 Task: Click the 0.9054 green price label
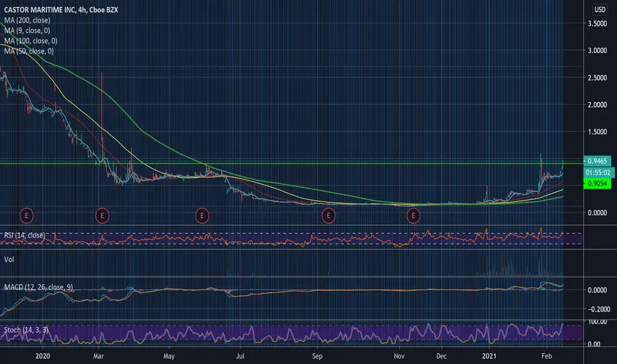point(597,183)
